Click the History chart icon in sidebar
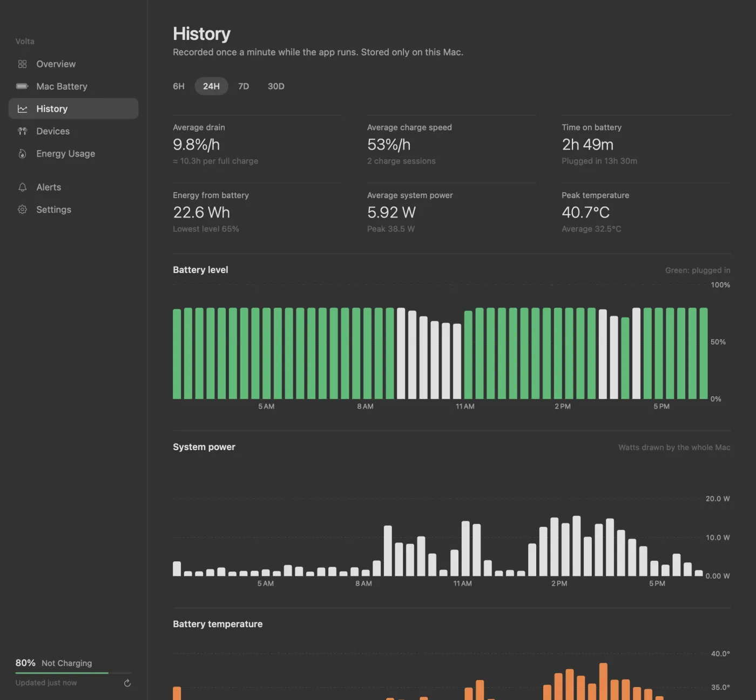 tap(22, 109)
